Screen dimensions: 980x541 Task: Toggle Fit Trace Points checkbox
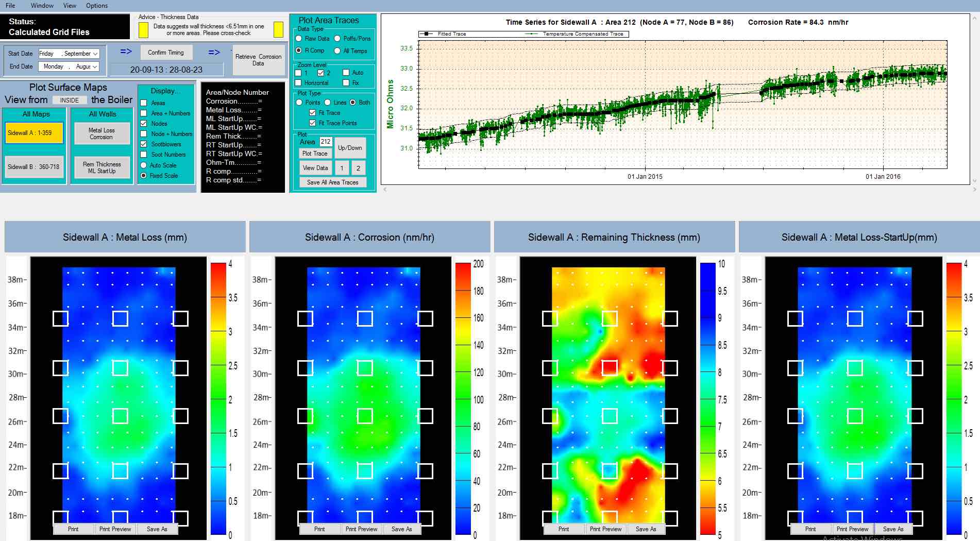pos(312,123)
